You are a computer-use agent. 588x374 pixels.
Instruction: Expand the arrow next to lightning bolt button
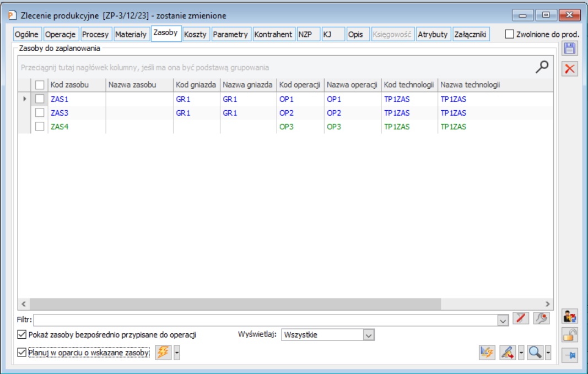[x=177, y=353]
